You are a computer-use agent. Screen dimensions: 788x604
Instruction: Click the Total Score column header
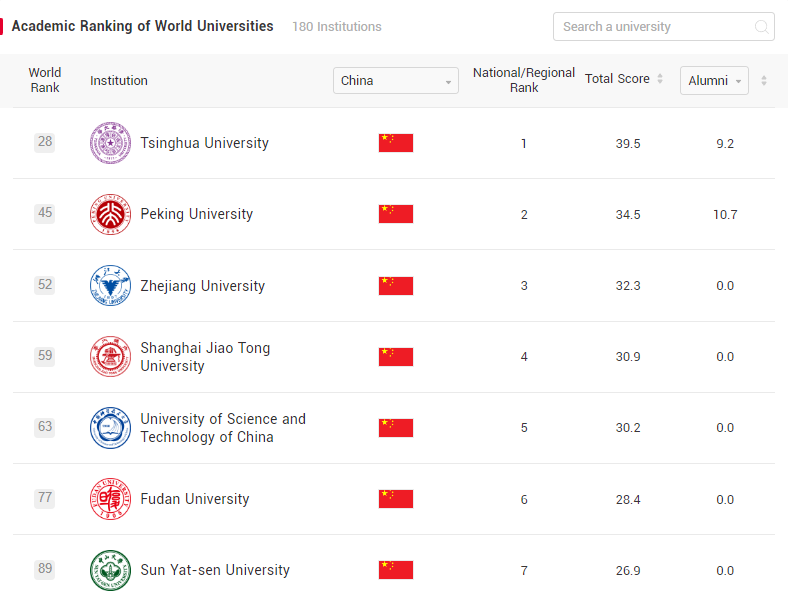click(617, 79)
